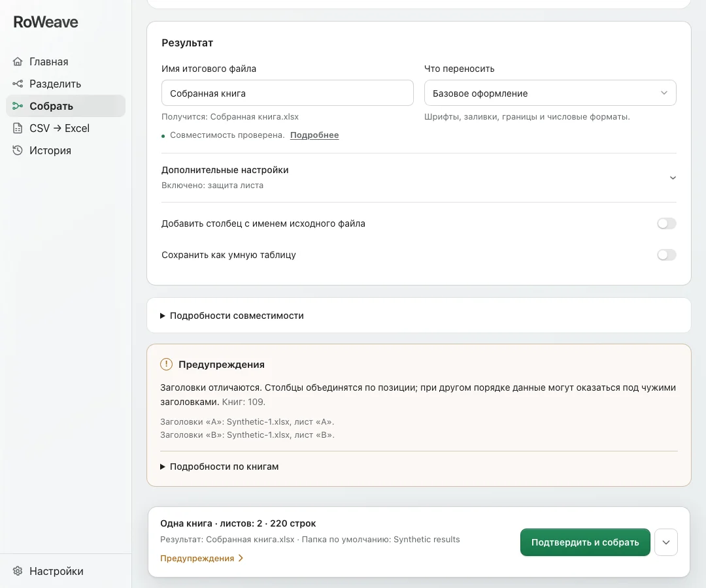706x588 pixels.
Task: Click the Предупреждения heading in the warning card
Action: (222, 365)
